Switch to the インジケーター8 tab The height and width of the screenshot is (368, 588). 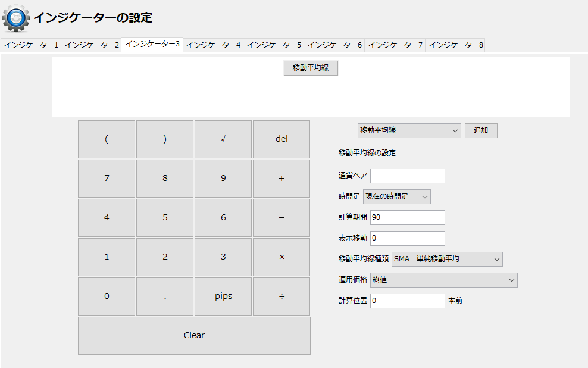click(456, 44)
